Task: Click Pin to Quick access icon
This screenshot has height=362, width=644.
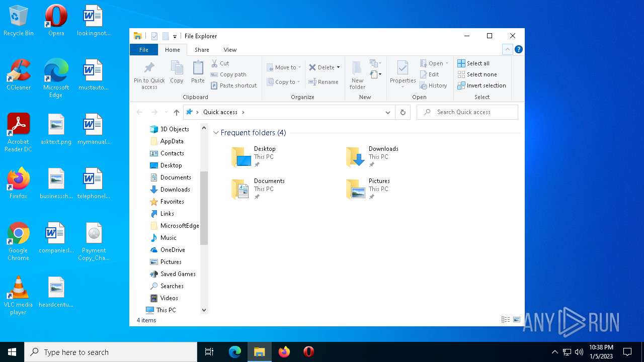Action: 149,75
